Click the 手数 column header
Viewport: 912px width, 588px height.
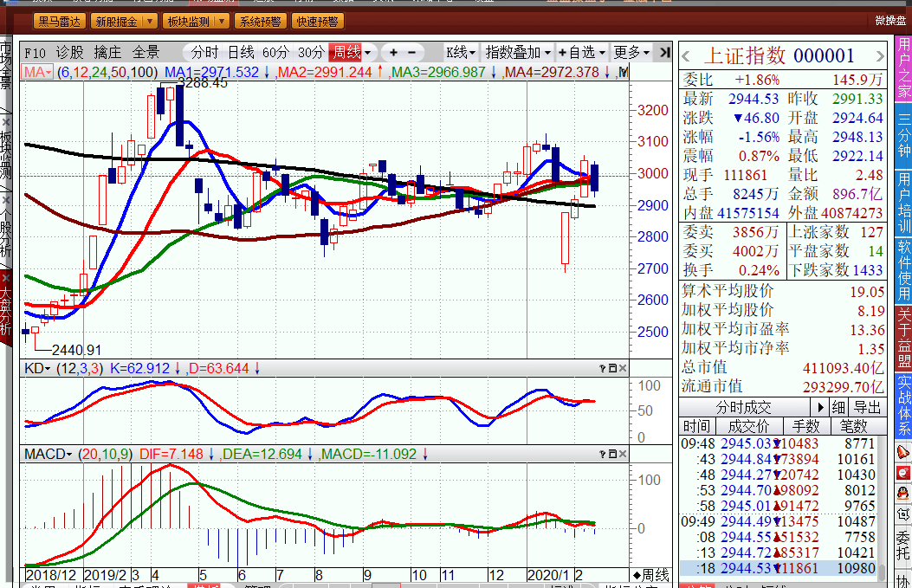(x=805, y=426)
